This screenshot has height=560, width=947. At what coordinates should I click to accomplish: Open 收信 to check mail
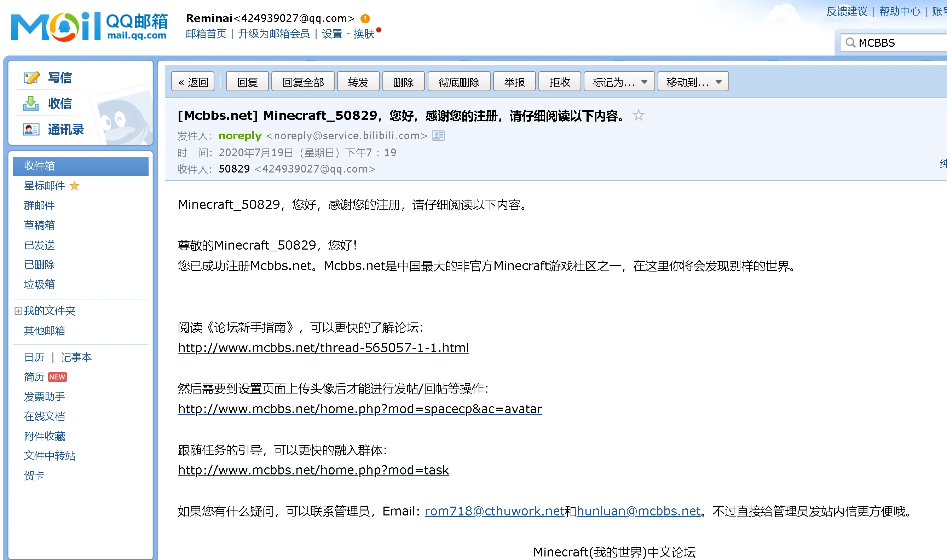[60, 103]
